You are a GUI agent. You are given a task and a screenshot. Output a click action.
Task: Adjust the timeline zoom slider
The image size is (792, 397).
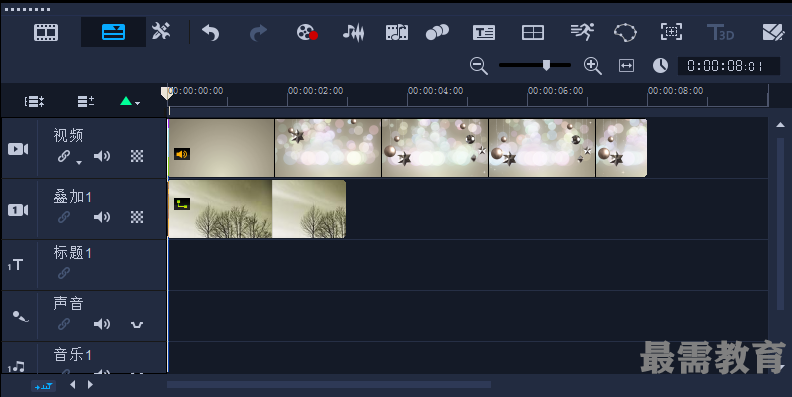(x=546, y=65)
